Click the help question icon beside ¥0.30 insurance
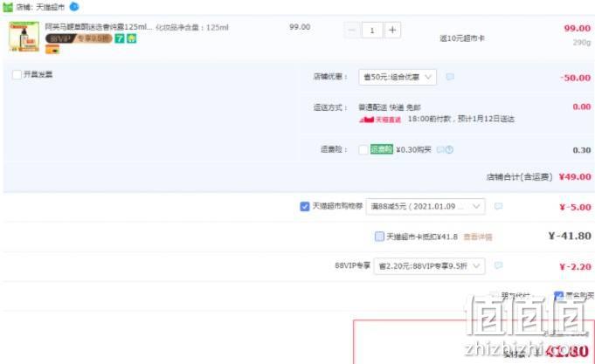595x364 pixels. 449,150
